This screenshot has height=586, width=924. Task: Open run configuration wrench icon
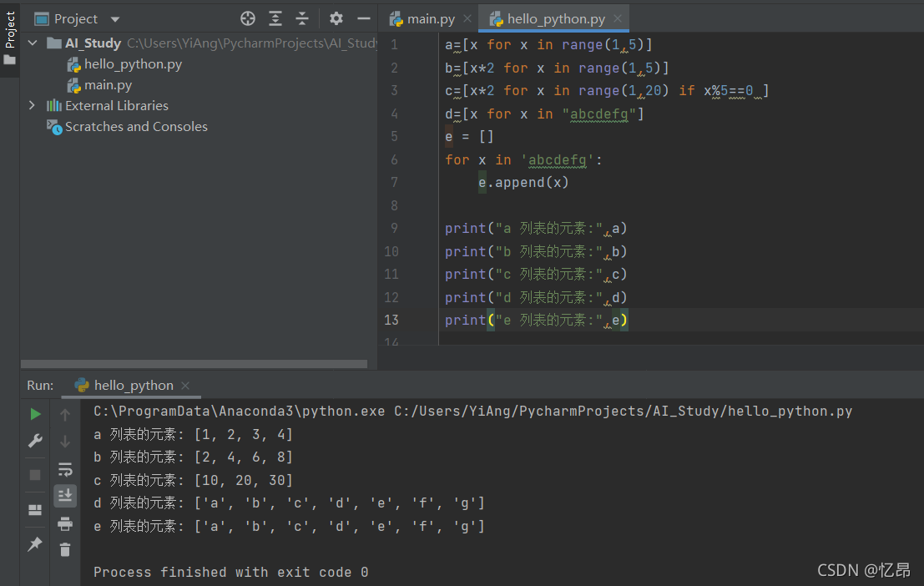35,441
